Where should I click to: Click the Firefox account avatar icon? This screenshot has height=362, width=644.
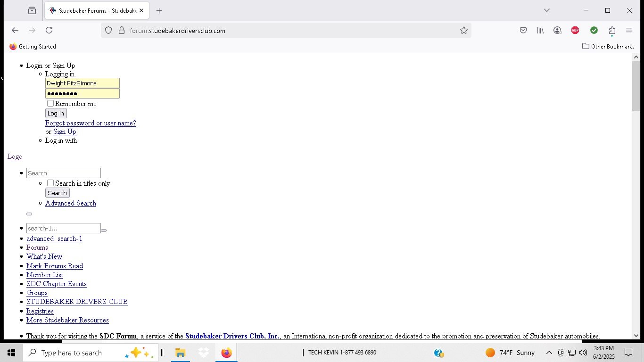[558, 30]
